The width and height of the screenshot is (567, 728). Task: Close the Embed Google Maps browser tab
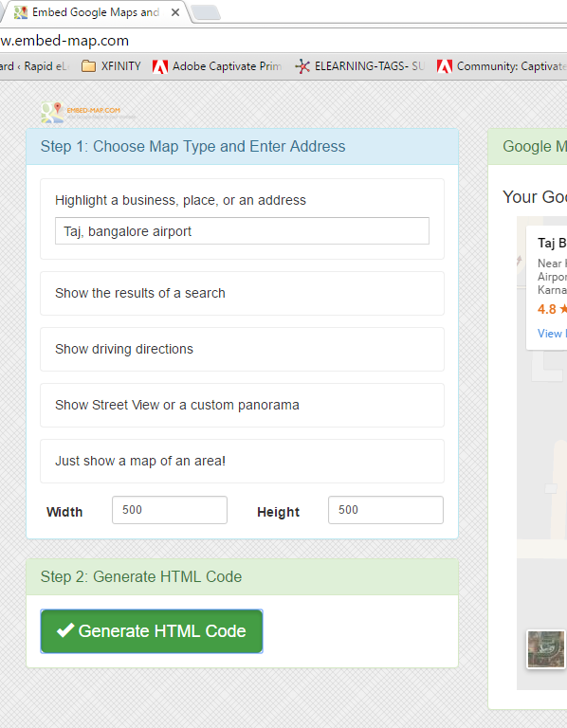point(175,12)
